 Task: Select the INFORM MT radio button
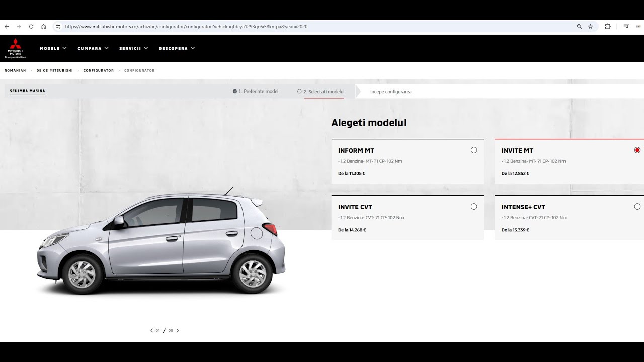tap(474, 150)
